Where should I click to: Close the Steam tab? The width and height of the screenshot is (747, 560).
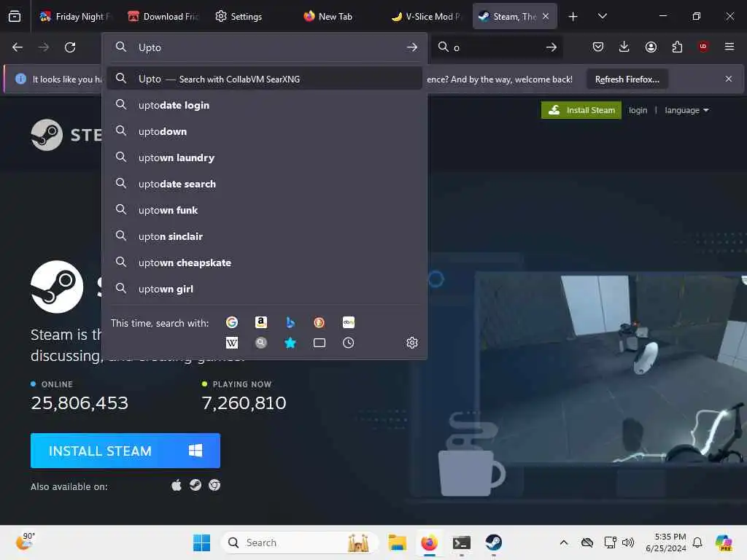coord(546,16)
